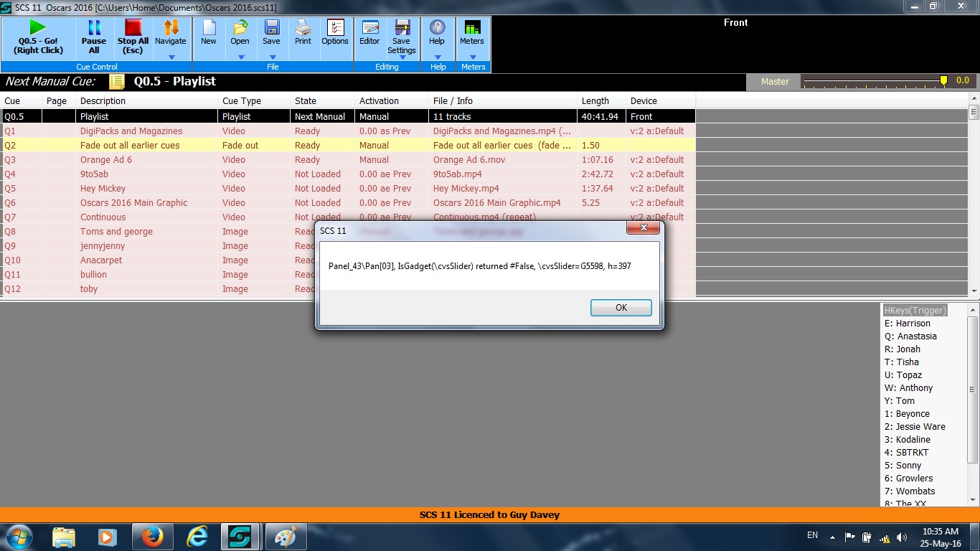This screenshot has height=551, width=980.
Task: Expand the dropdown arrow under Save
Action: click(x=272, y=57)
